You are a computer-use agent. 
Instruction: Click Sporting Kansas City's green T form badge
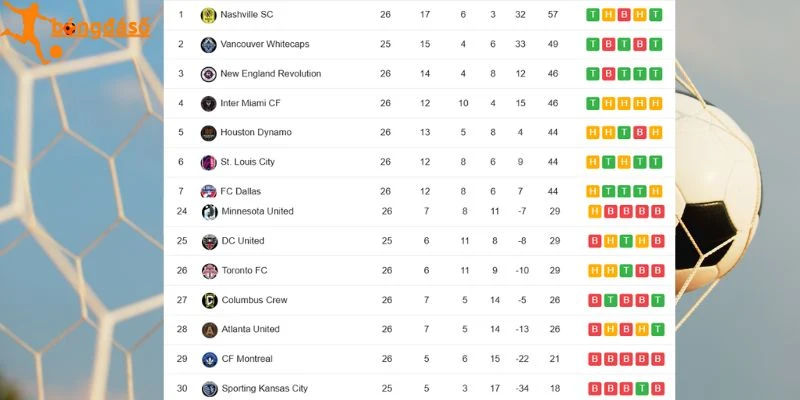point(642,389)
